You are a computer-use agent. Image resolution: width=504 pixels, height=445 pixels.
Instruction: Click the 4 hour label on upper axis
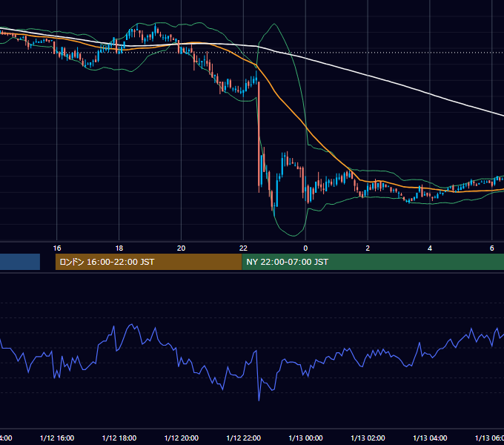click(x=430, y=248)
